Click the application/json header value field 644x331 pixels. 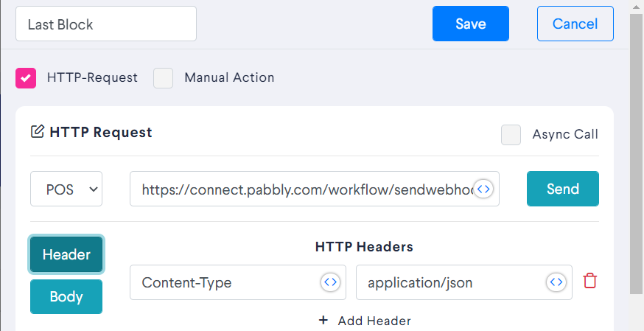tap(464, 282)
